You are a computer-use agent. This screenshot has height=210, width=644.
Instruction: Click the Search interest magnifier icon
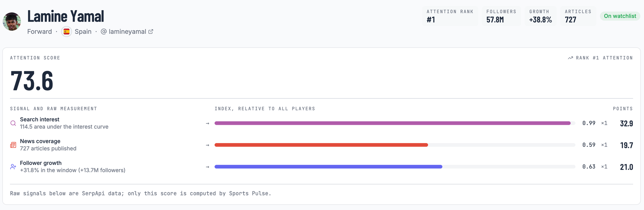coord(13,123)
